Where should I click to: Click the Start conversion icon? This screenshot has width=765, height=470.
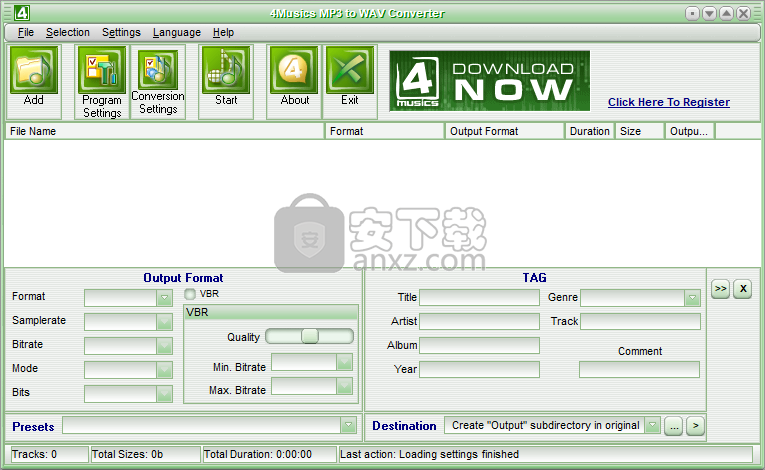pos(226,70)
